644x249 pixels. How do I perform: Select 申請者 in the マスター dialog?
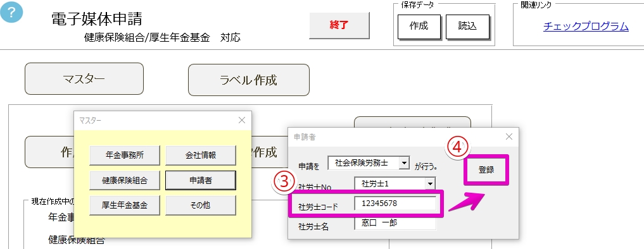201,180
